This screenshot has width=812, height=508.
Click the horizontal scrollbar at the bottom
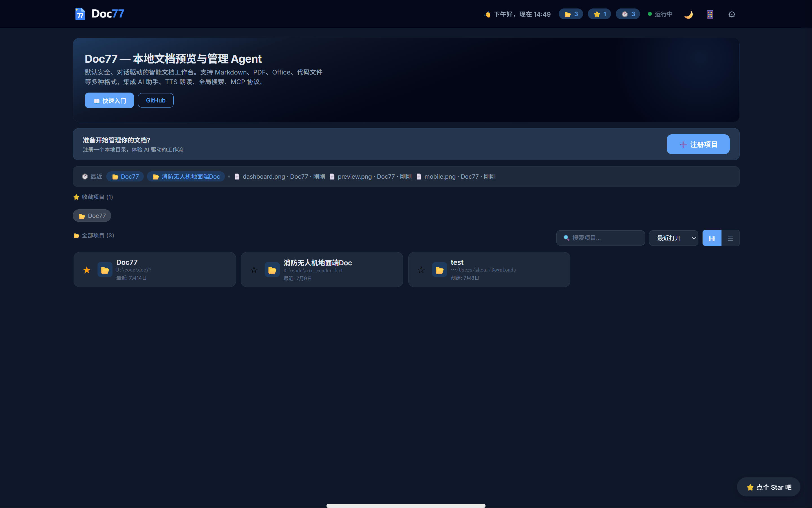tap(406, 506)
